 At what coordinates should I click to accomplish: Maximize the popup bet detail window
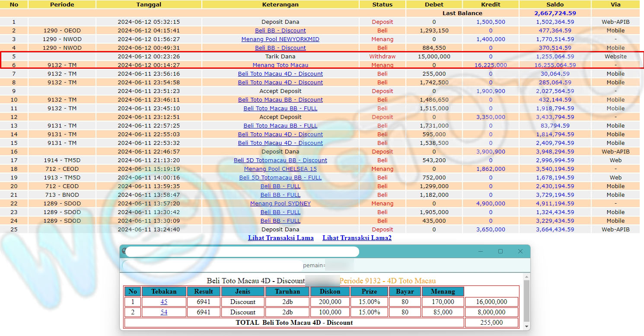click(501, 251)
